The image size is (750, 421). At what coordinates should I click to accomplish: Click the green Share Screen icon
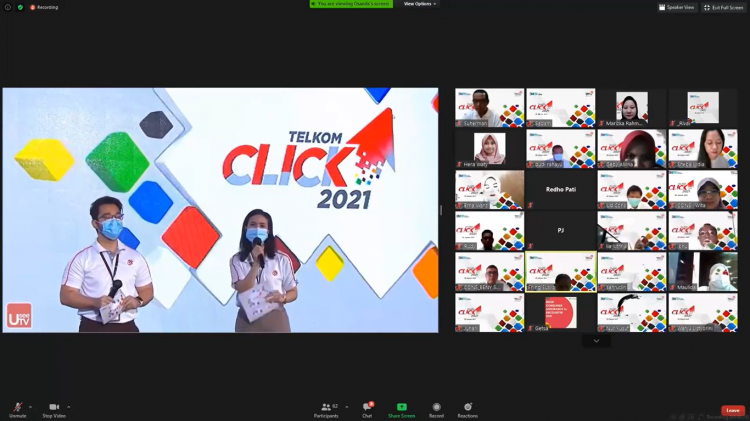point(401,407)
